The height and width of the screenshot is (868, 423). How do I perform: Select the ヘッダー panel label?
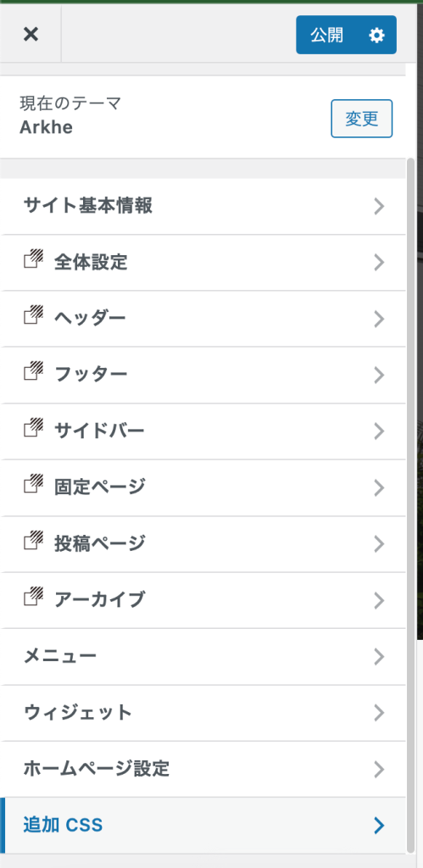click(90, 319)
